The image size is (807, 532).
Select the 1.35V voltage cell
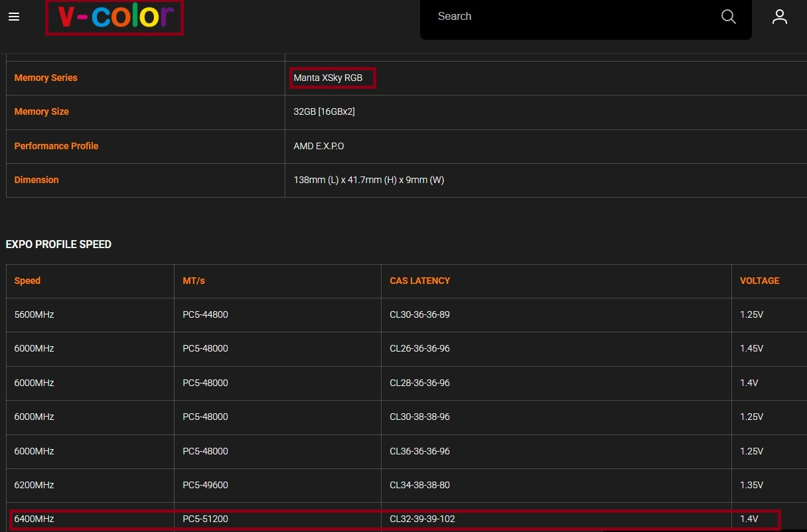(x=752, y=485)
